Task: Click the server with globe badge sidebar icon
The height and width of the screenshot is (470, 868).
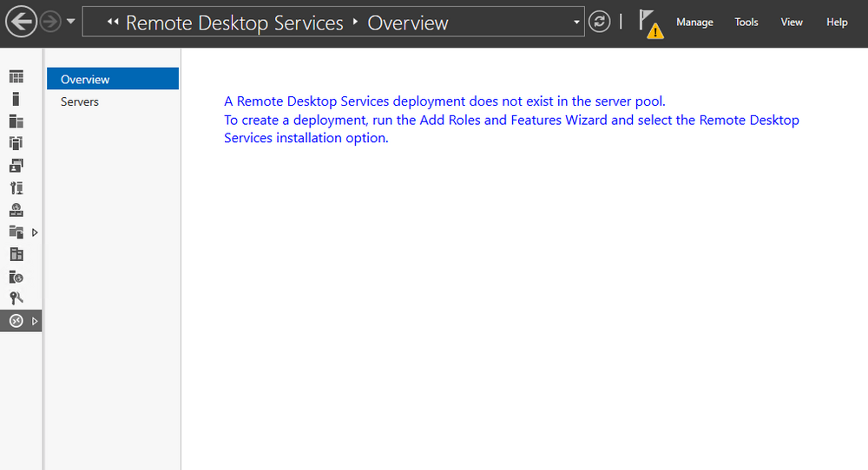Action: point(16,277)
